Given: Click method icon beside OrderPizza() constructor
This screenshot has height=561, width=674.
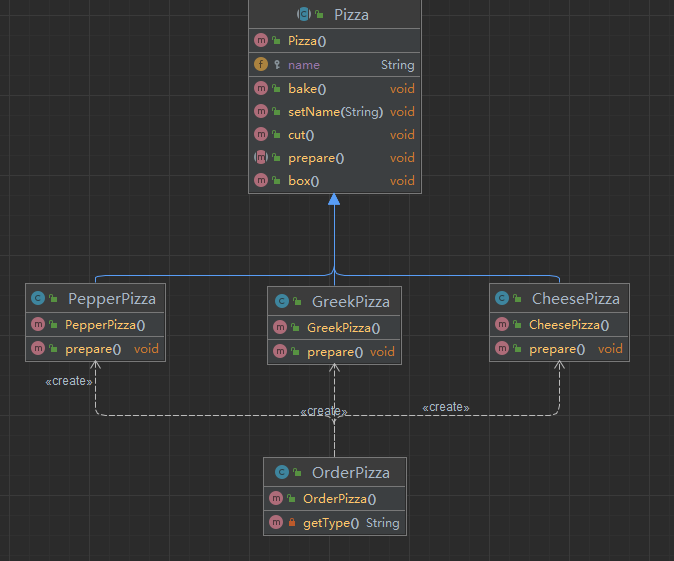Looking at the screenshot, I should (276, 498).
